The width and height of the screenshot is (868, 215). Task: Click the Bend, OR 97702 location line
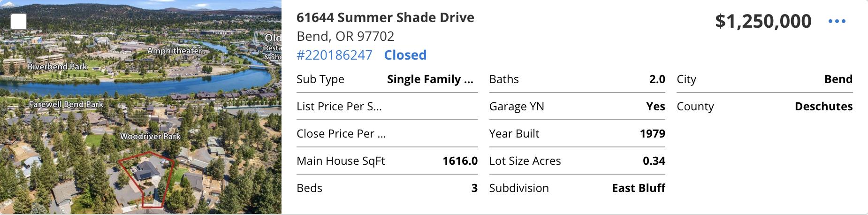click(345, 36)
